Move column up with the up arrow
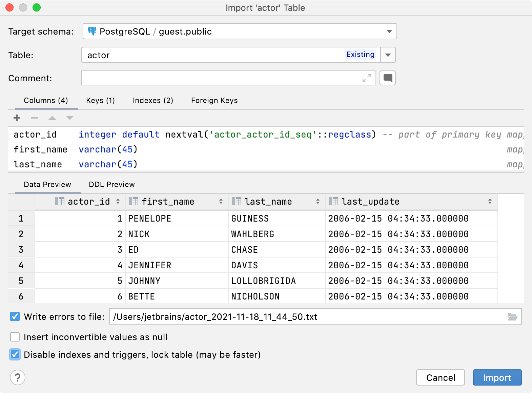 52,118
